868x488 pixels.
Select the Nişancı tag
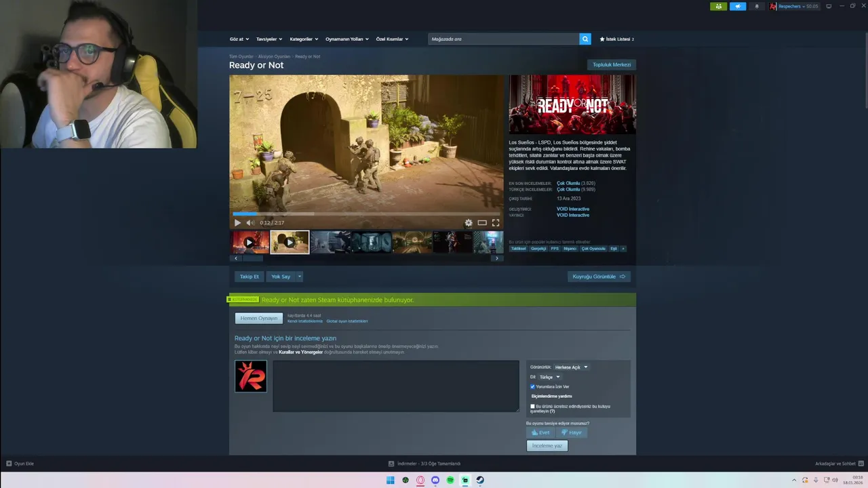click(570, 249)
